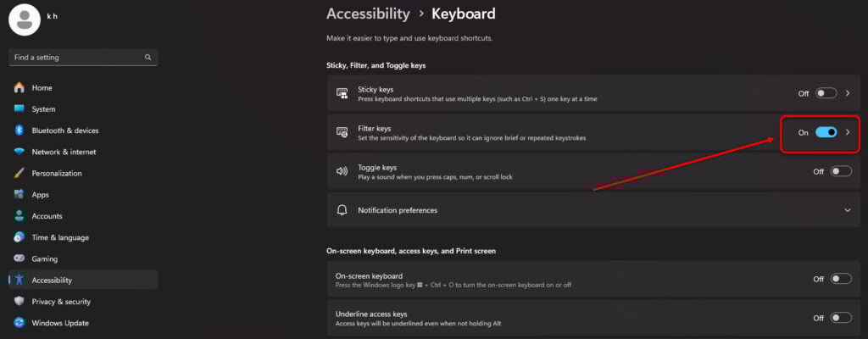This screenshot has width=868, height=339.
Task: Click the search magnifier icon
Action: 147,57
